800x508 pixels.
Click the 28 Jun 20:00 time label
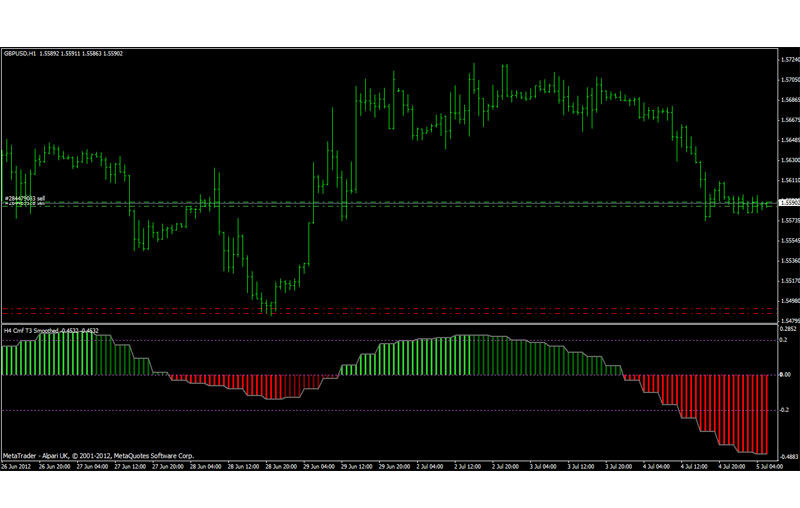pyautogui.click(x=281, y=467)
